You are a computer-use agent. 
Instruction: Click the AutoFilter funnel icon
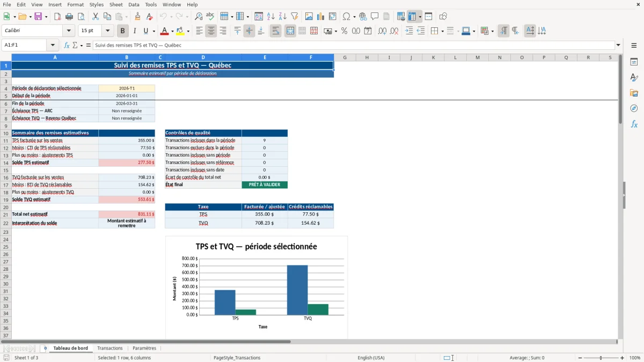[x=294, y=17]
